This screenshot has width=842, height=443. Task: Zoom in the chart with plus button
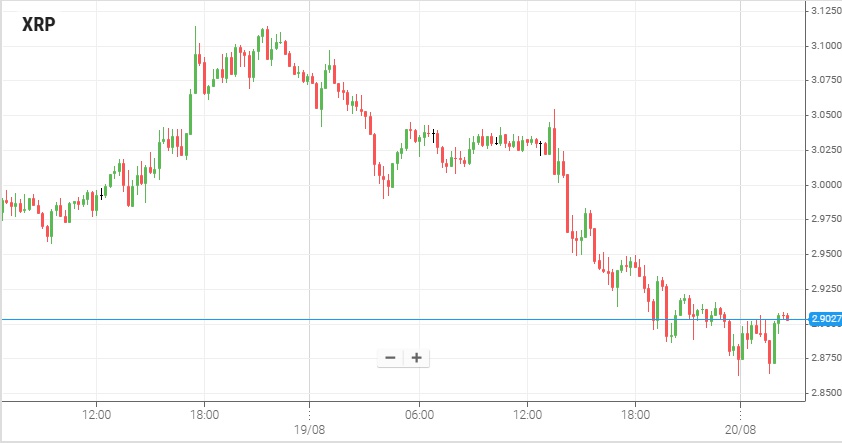[417, 358]
